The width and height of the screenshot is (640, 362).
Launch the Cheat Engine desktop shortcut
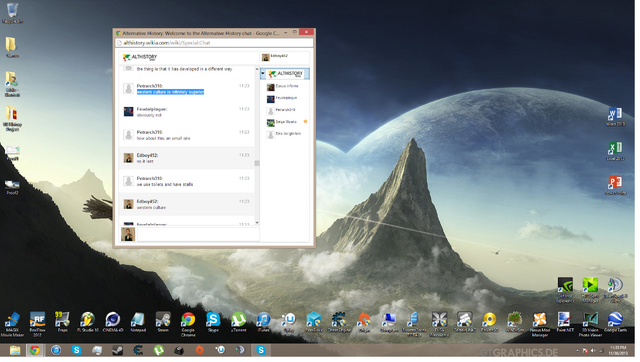[x=339, y=322]
